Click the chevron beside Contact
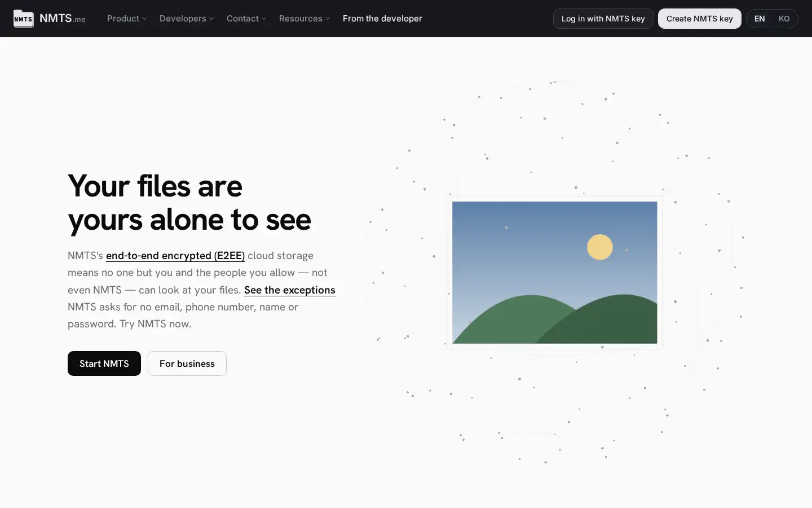812x508 pixels. (x=264, y=19)
